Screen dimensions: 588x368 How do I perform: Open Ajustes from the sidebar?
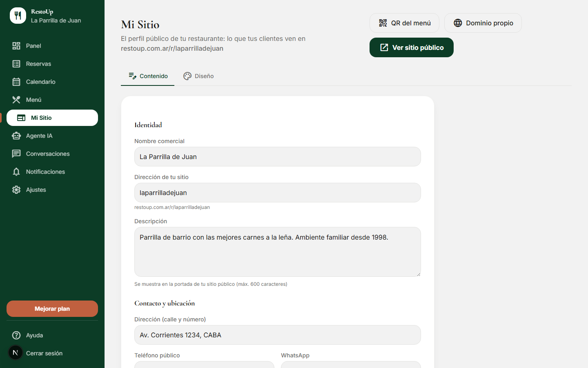click(52, 190)
